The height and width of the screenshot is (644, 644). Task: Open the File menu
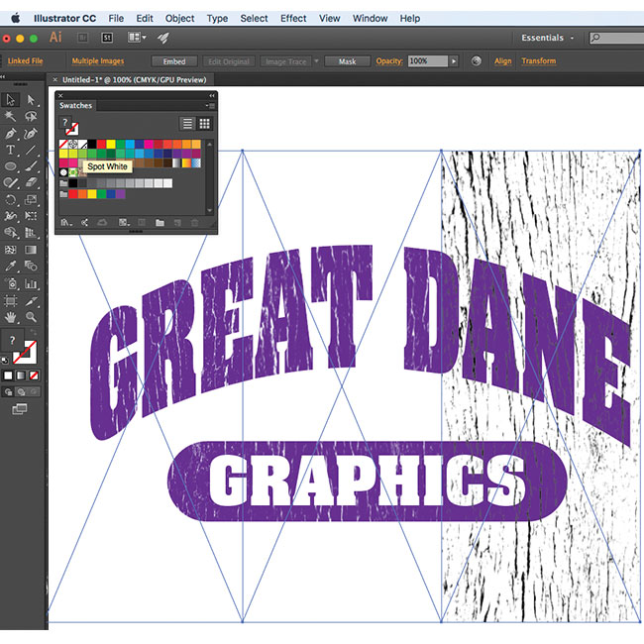pyautogui.click(x=116, y=19)
